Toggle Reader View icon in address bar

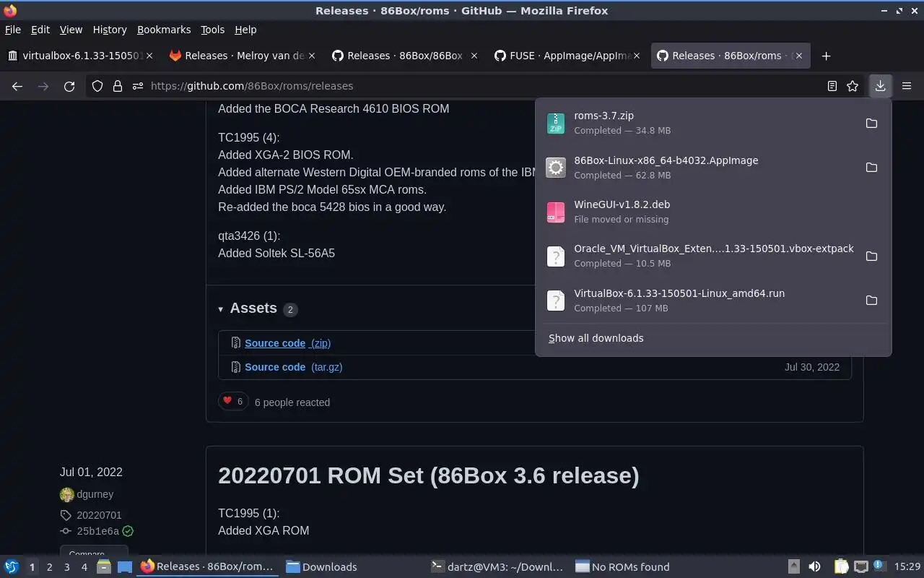coord(832,86)
